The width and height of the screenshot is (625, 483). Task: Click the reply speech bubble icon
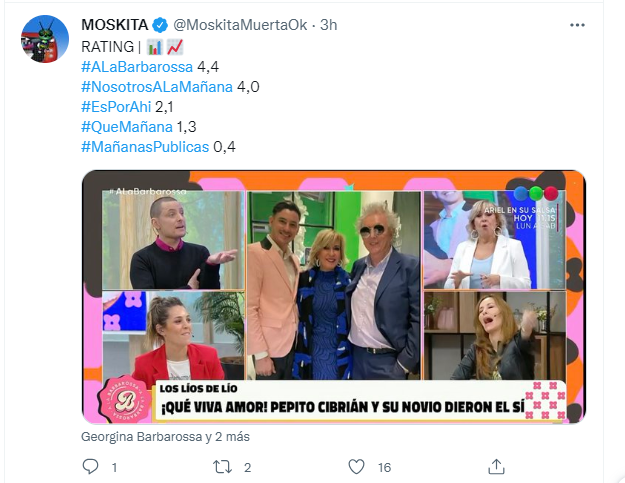(x=90, y=466)
